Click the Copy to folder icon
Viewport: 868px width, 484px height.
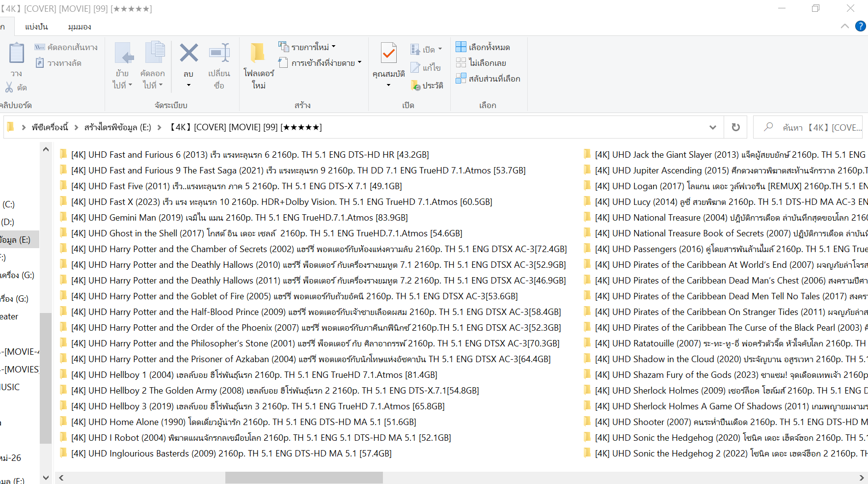[x=155, y=53]
